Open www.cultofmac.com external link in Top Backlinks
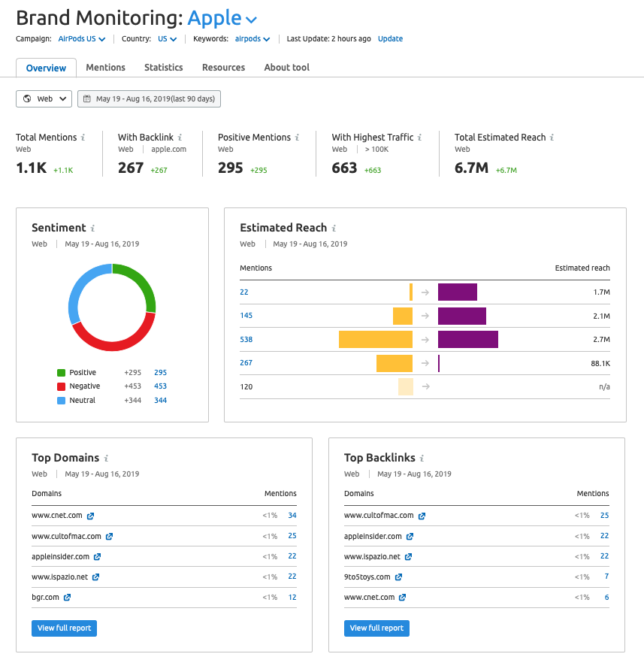This screenshot has height=666, width=644. 422,516
